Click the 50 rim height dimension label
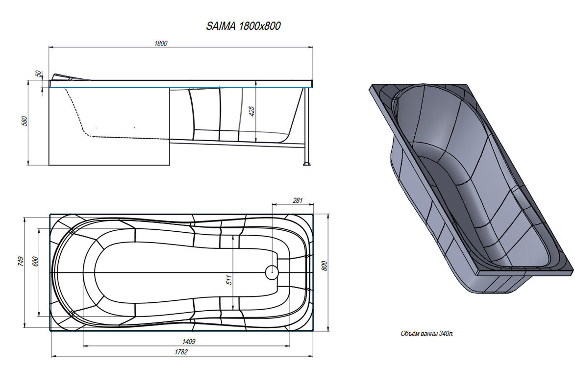Image resolution: width=575 pixels, height=392 pixels. (x=39, y=73)
